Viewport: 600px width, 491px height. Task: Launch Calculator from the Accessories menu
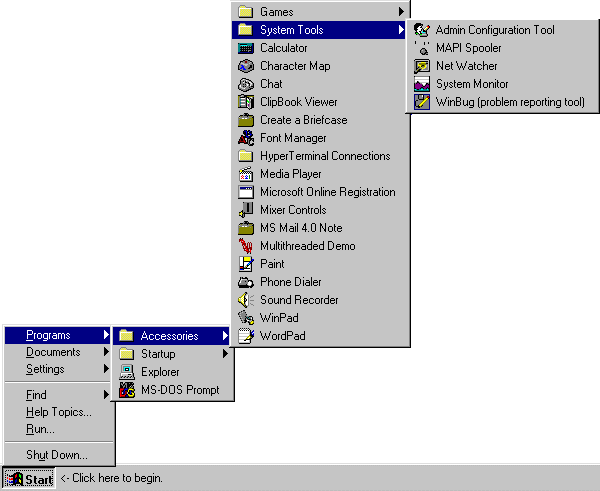pos(321,48)
